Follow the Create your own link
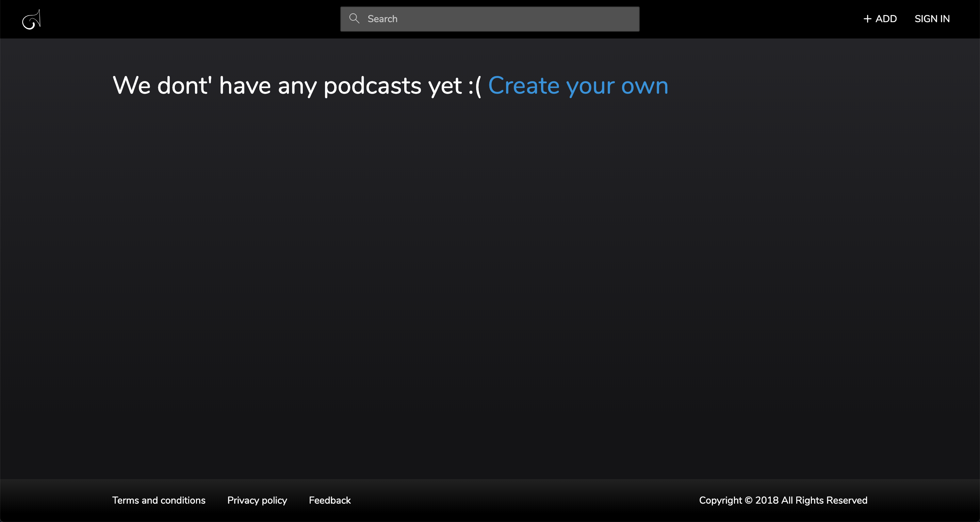The height and width of the screenshot is (522, 980). coord(577,86)
